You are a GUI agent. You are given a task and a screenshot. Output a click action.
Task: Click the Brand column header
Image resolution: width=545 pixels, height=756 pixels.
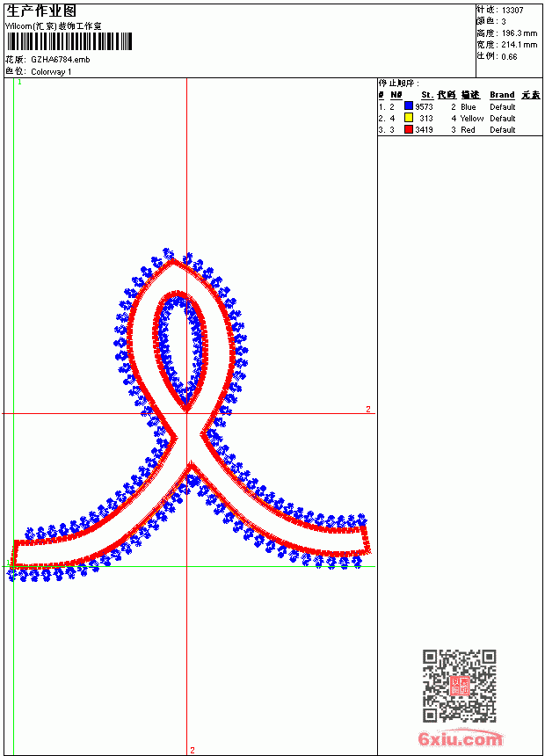coord(502,95)
